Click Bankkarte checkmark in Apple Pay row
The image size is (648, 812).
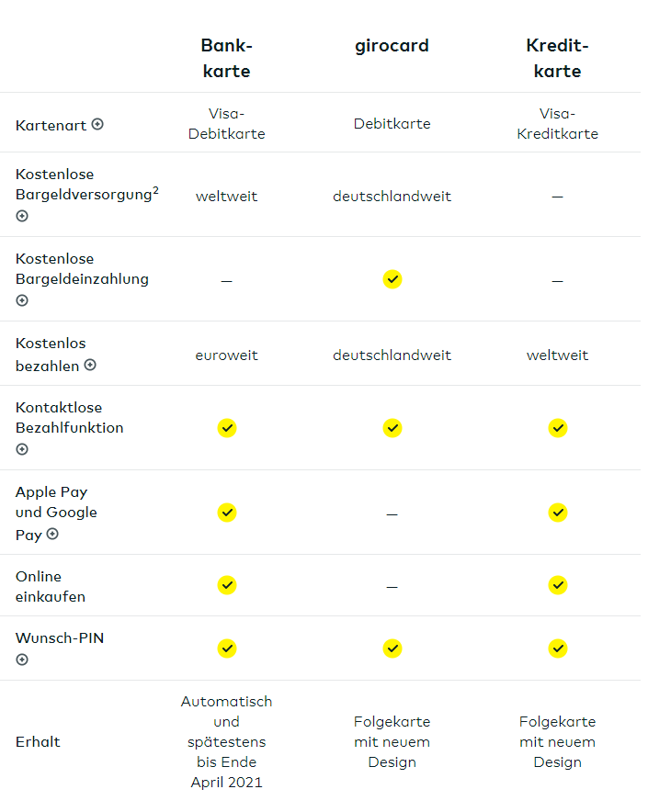(227, 513)
